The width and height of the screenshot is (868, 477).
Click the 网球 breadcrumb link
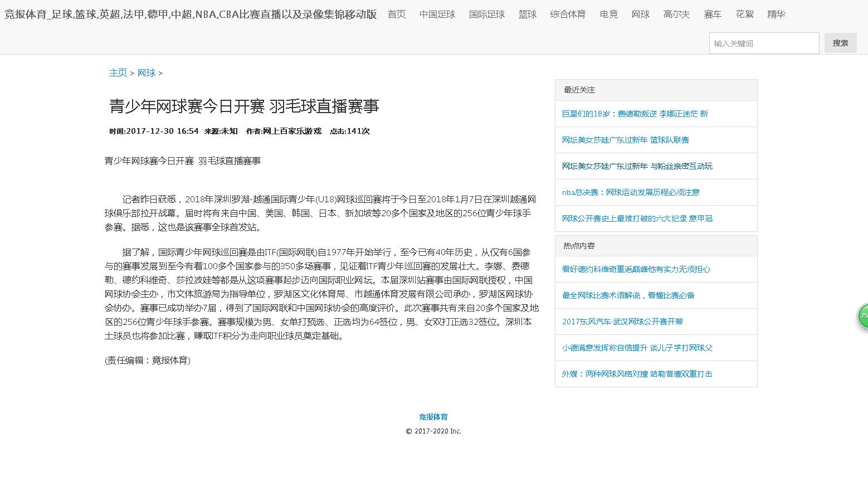[147, 73]
